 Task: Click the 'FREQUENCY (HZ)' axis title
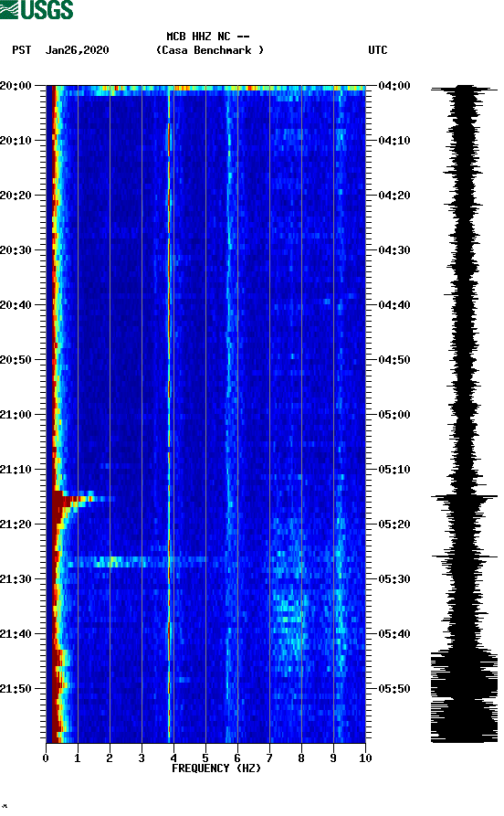pyautogui.click(x=216, y=768)
